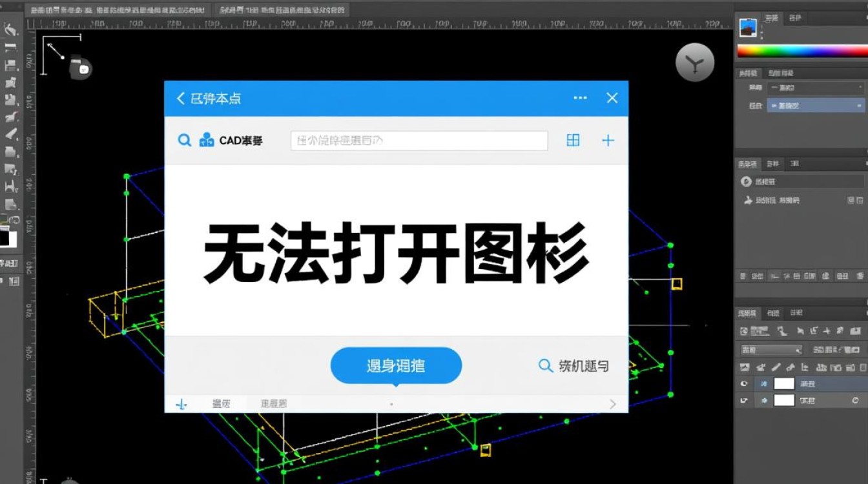Click the CAD app icon beside the search bar
The image size is (868, 484).
tap(207, 139)
